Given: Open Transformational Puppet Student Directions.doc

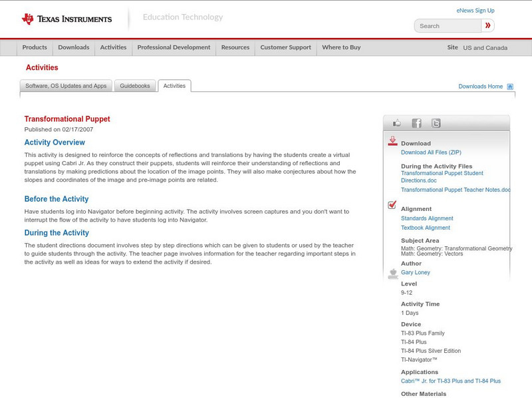Looking at the screenshot, I should pyautogui.click(x=442, y=176).
